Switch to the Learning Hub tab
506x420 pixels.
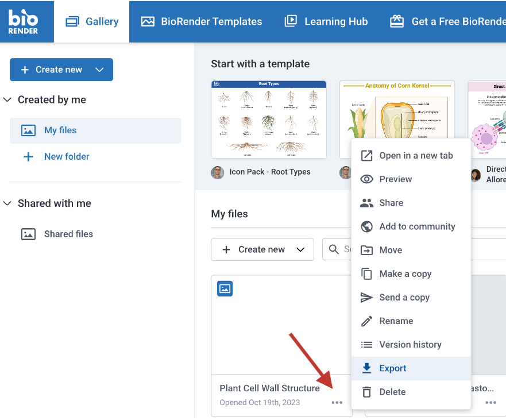pyautogui.click(x=326, y=21)
